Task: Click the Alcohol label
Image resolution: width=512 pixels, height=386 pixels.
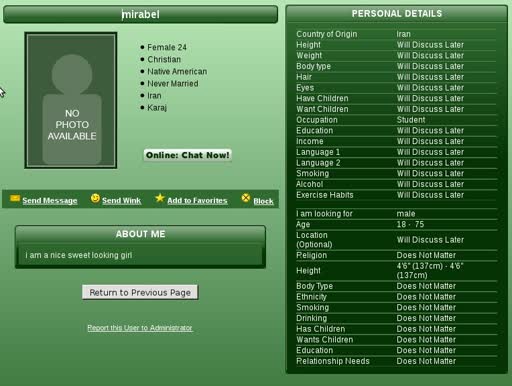Action: pyautogui.click(x=310, y=184)
